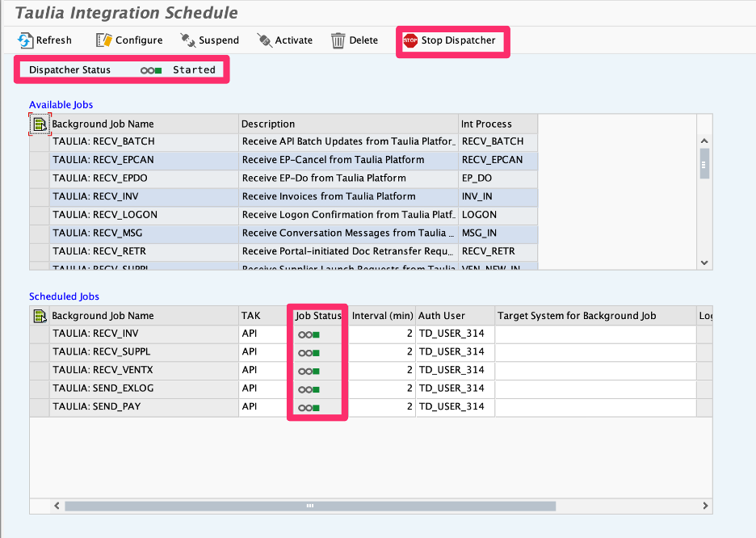Select TAULIA: RECV_SUPPL in Scheduled Jobs

pos(144,352)
